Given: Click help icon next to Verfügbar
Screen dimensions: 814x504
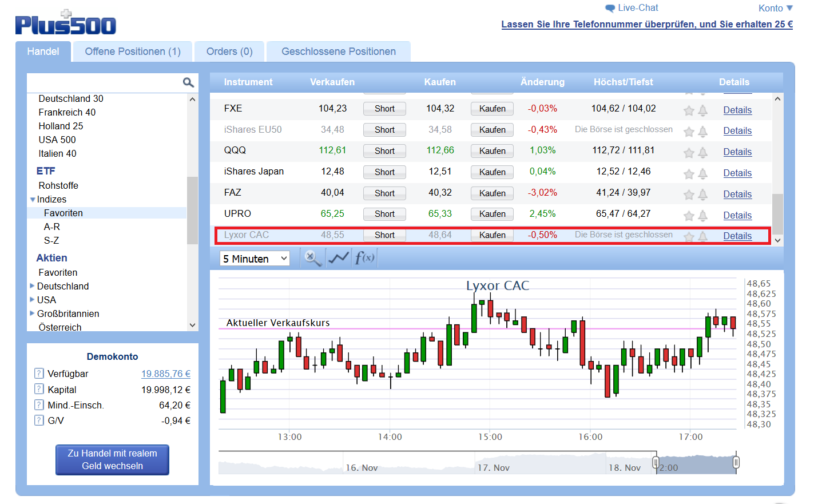Looking at the screenshot, I should click(x=39, y=374).
